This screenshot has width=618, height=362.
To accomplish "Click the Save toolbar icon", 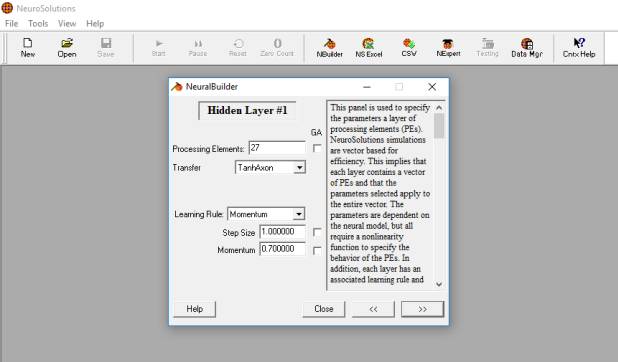I will point(106,48).
